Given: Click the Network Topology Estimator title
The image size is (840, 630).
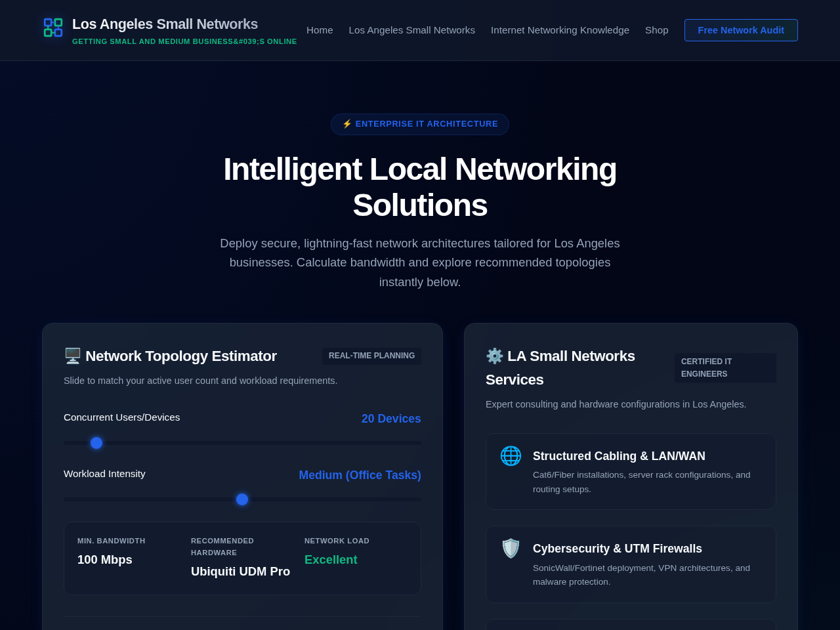Looking at the screenshot, I should (181, 356).
